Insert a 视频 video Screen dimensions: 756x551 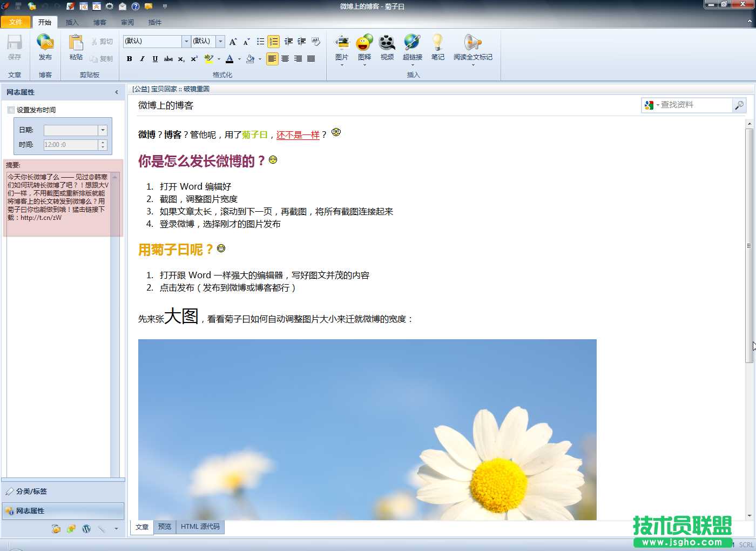coord(387,43)
